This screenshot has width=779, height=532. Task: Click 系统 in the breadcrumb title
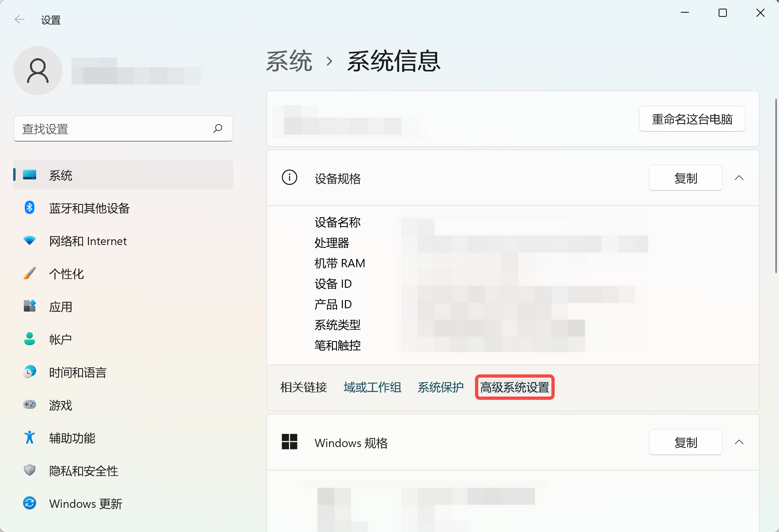(x=289, y=61)
